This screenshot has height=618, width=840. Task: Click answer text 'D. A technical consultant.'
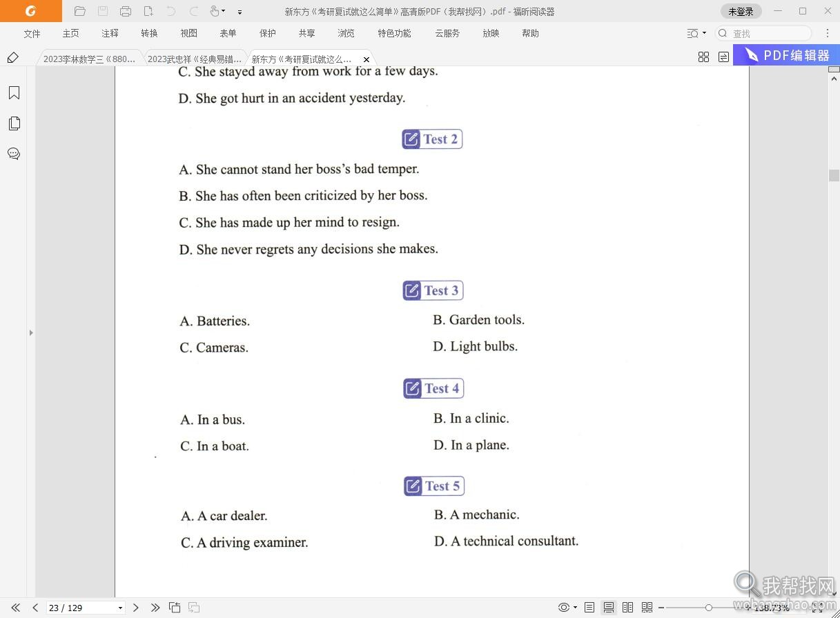507,541
